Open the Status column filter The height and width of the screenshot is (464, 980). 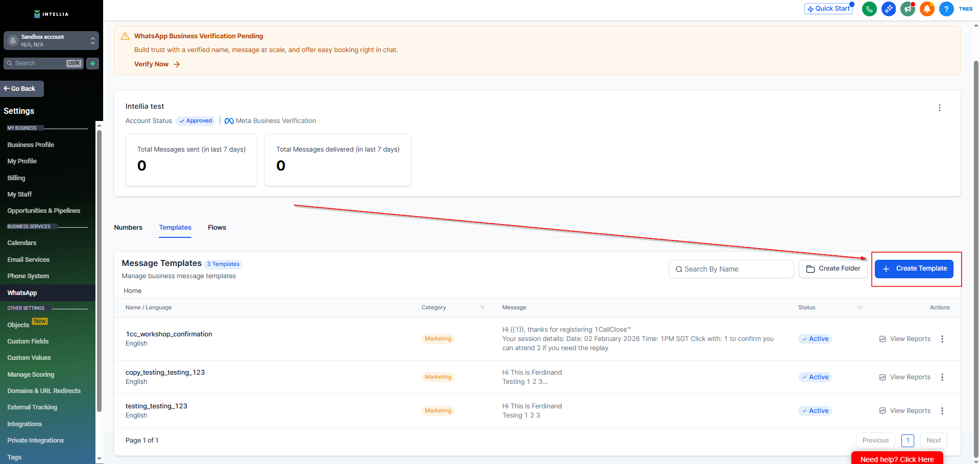coord(860,308)
